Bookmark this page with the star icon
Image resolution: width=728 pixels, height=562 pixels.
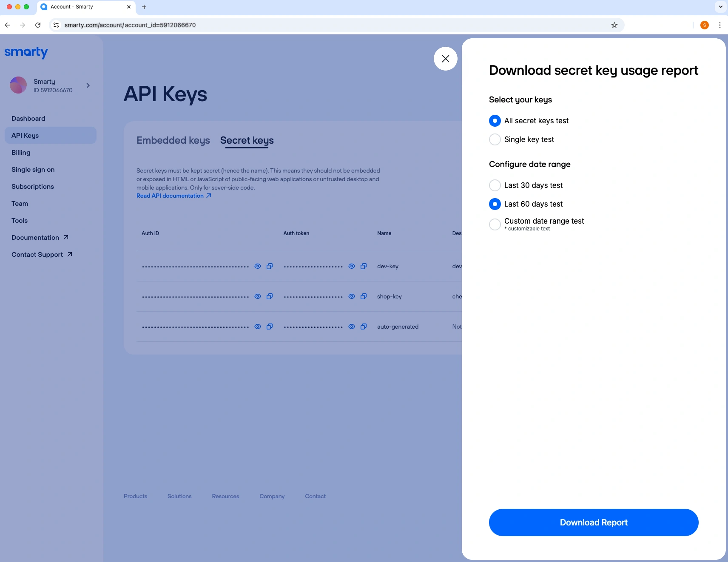pos(614,25)
